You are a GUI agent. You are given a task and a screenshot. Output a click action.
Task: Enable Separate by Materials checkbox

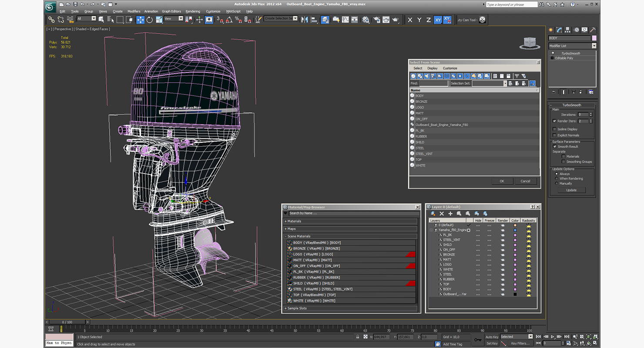point(563,157)
